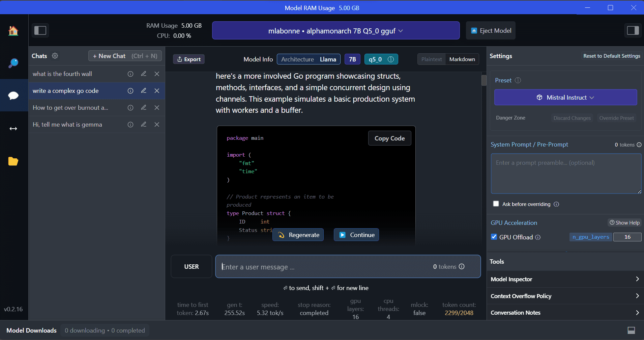644x340 pixels.
Task: Open the model Search magnifier icon
Action: pyautogui.click(x=13, y=63)
